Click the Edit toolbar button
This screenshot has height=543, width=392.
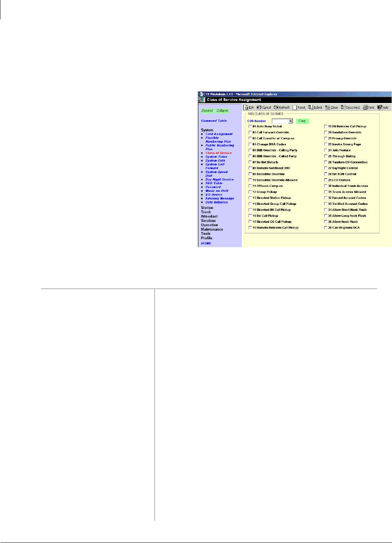coord(249,107)
